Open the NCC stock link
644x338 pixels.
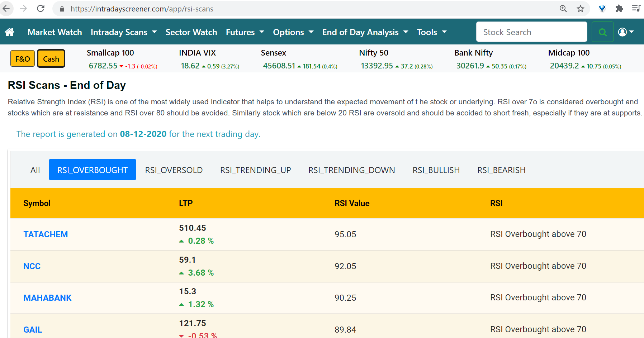point(32,266)
